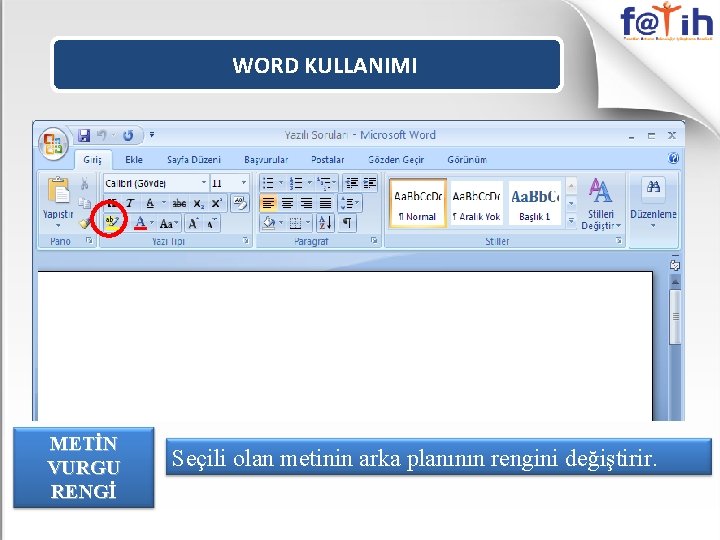Open the Postalar tab
Image resolution: width=720 pixels, height=540 pixels.
pos(327,160)
